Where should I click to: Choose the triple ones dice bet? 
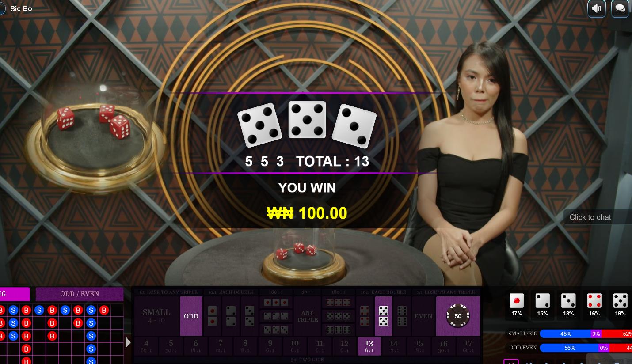[276, 303]
